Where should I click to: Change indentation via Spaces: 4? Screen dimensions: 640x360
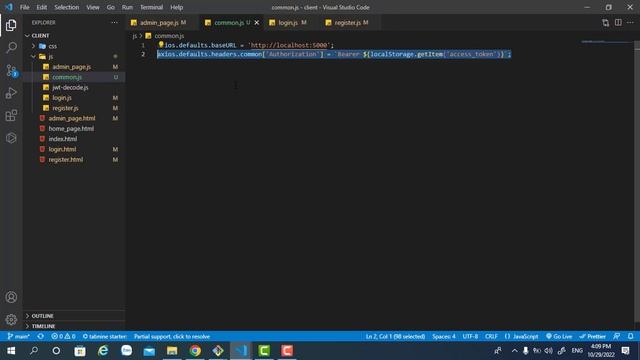444,336
